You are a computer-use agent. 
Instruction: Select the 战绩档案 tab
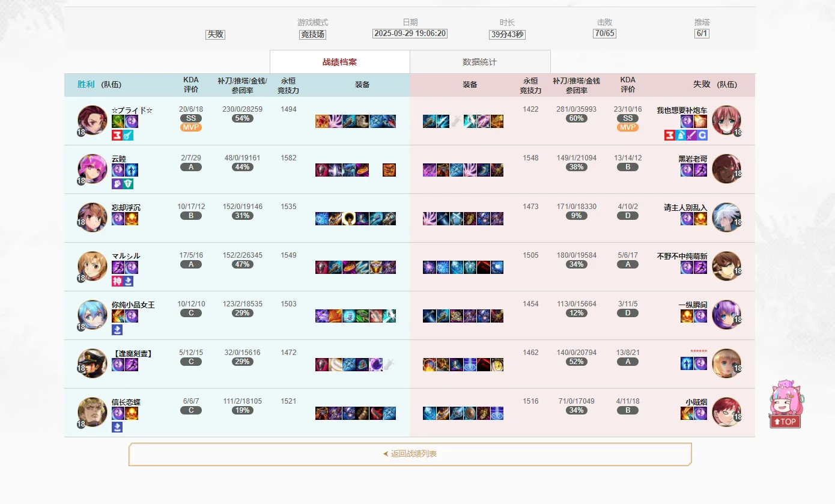[x=340, y=62]
